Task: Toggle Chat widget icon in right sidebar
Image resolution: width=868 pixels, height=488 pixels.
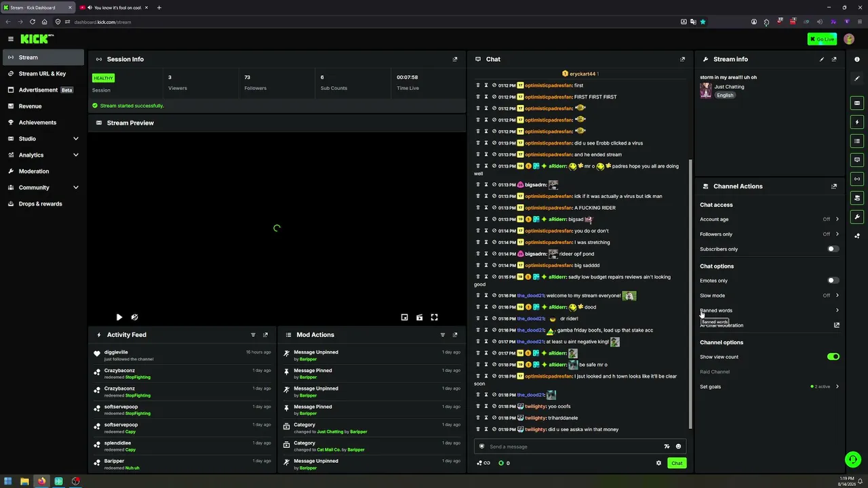Action: coord(857,160)
